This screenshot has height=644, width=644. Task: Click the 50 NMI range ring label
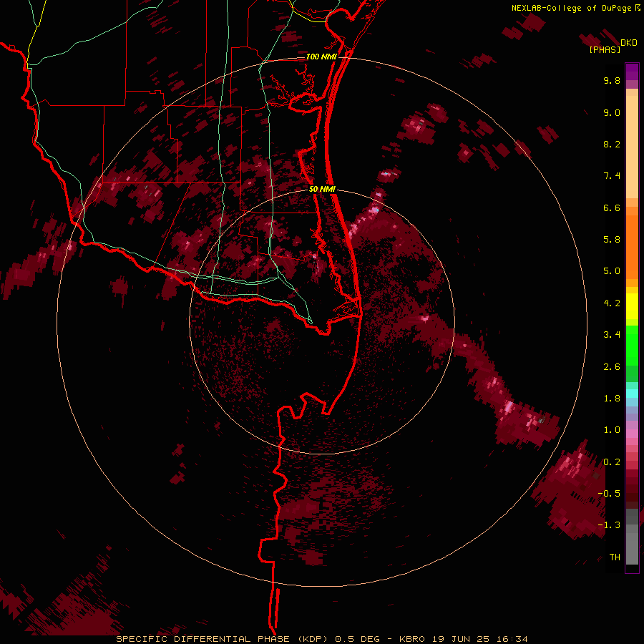pos(322,189)
